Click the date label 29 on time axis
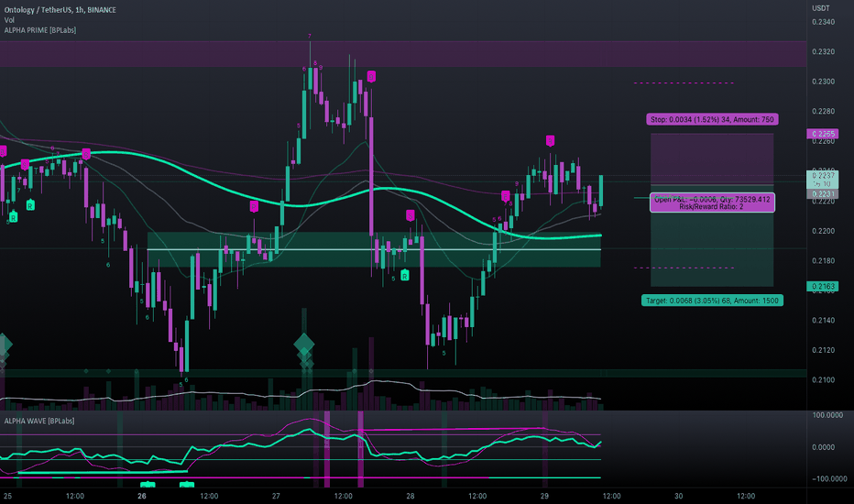The width and height of the screenshot is (854, 504). (x=544, y=496)
